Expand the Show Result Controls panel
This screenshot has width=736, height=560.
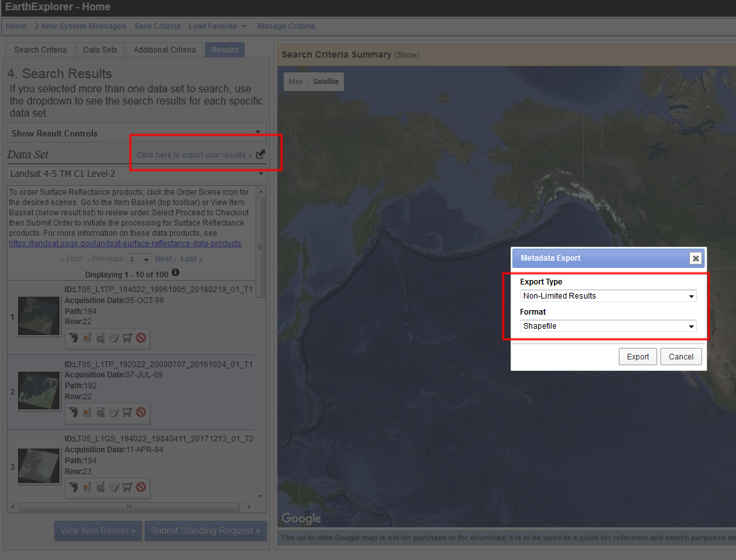coord(136,133)
